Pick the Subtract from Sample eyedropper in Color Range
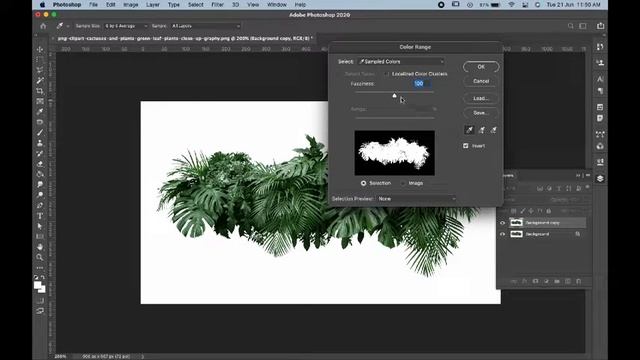The image size is (640, 360). (x=493, y=130)
